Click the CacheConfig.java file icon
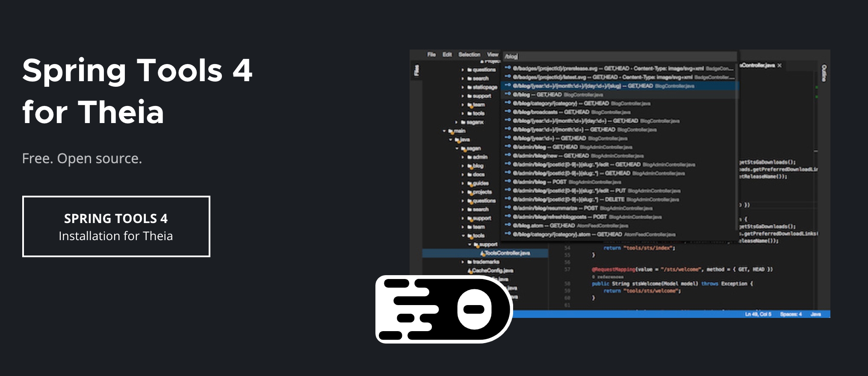 (x=470, y=271)
